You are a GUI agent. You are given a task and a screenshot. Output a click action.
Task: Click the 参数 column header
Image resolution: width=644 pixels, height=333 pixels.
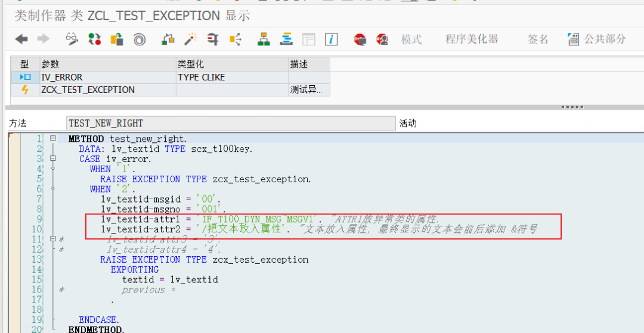pos(108,64)
